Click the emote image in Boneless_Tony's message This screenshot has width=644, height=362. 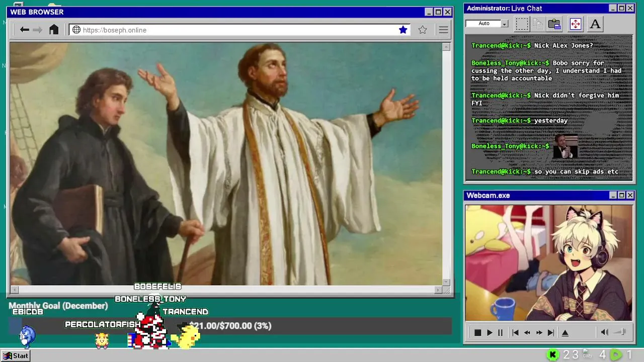coord(566,146)
